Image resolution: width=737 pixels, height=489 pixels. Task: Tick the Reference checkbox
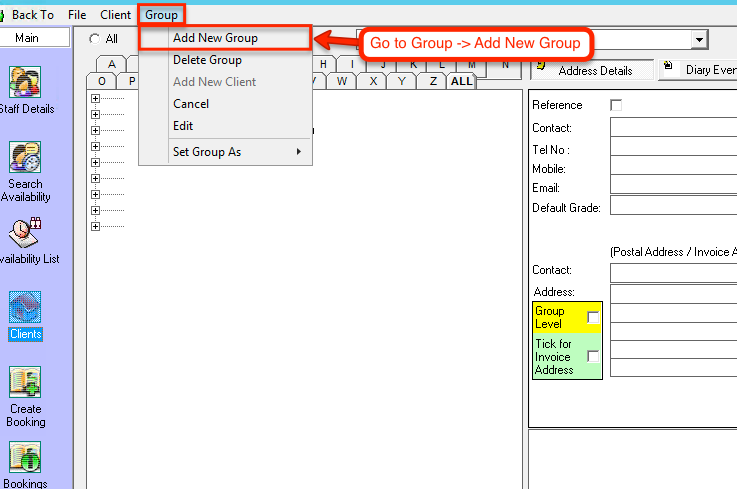pyautogui.click(x=616, y=105)
